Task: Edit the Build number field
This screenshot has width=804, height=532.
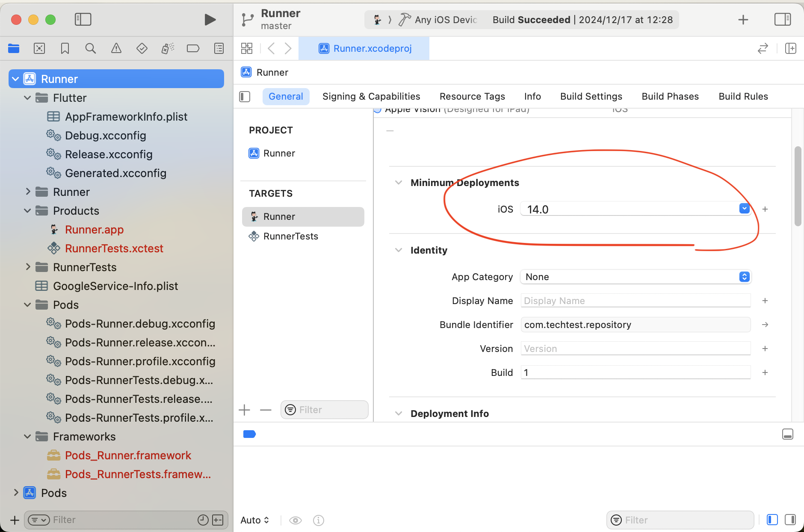Action: tap(636, 372)
